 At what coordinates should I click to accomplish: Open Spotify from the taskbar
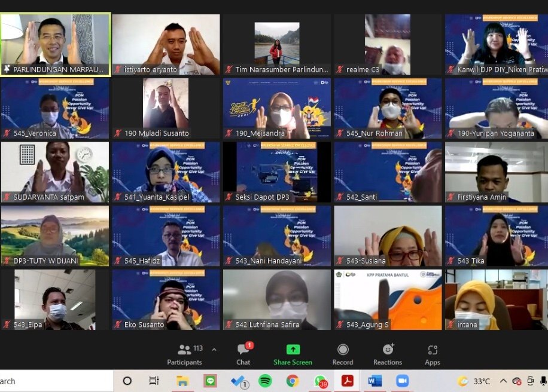265,381
